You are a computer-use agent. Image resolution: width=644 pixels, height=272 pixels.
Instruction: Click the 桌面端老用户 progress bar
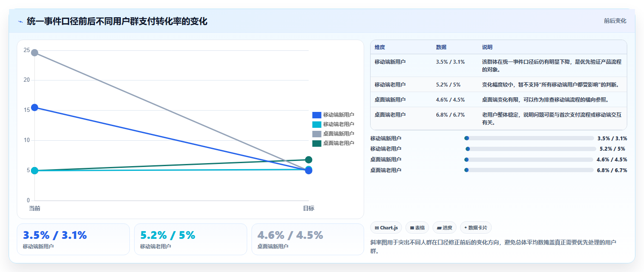529,170
